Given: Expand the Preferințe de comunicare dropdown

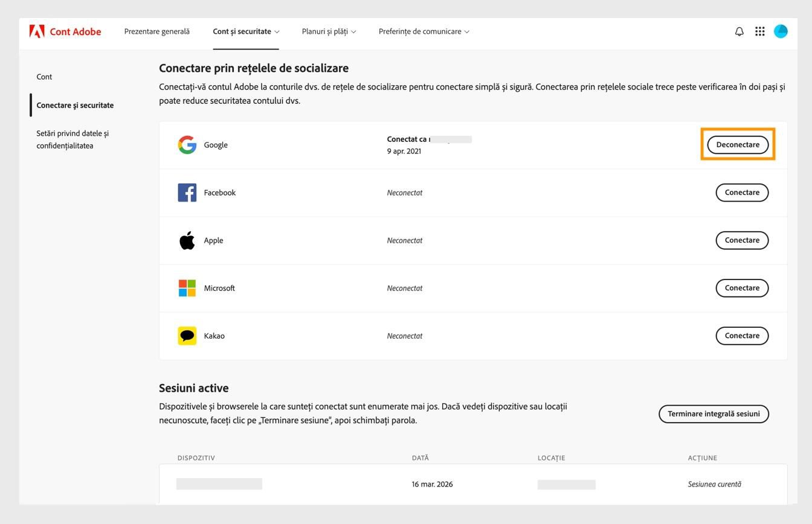Looking at the screenshot, I should click(424, 31).
